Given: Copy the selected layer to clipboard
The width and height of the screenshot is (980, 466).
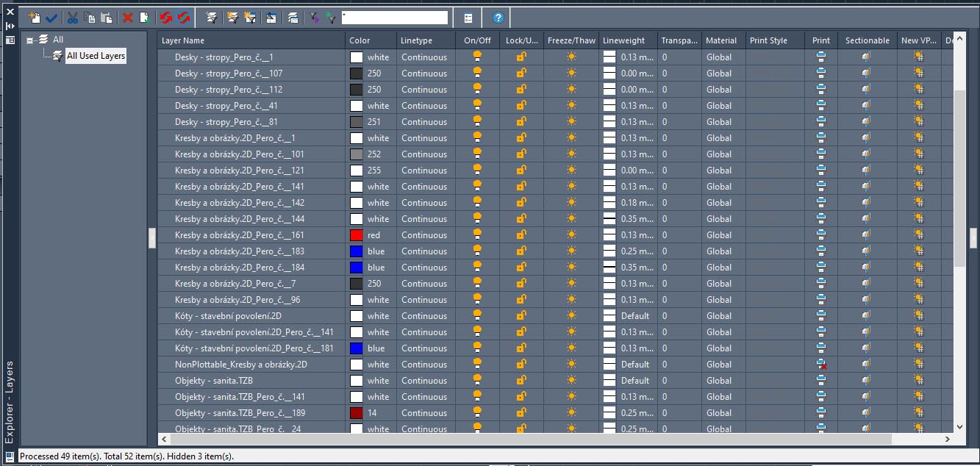Looking at the screenshot, I should pyautogui.click(x=88, y=16).
